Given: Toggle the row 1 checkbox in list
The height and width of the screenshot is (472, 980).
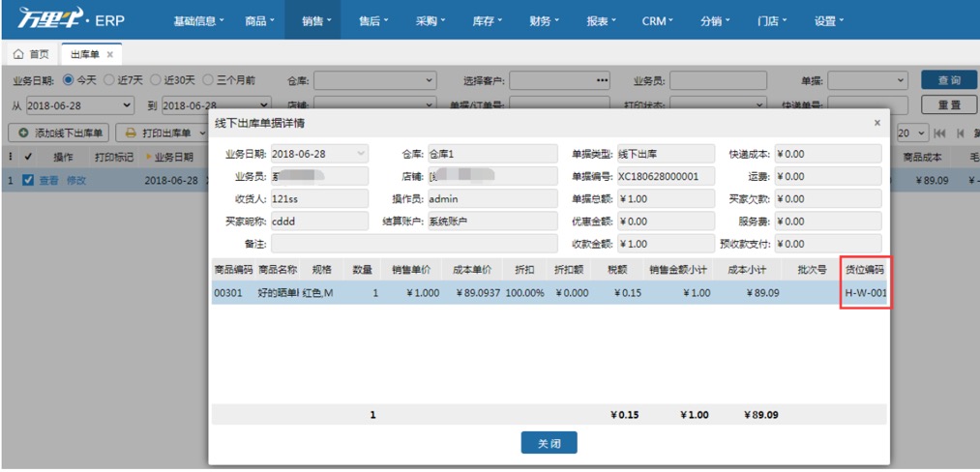Looking at the screenshot, I should click(x=27, y=181).
